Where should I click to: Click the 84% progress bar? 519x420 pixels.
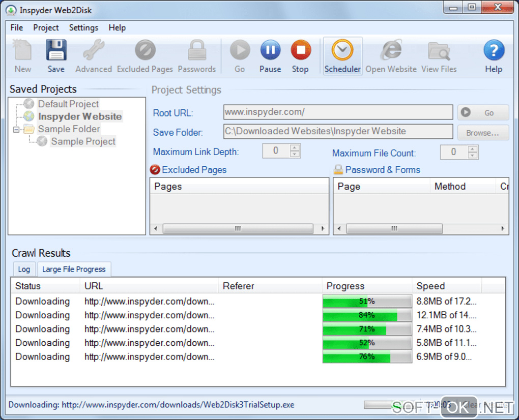[367, 315]
